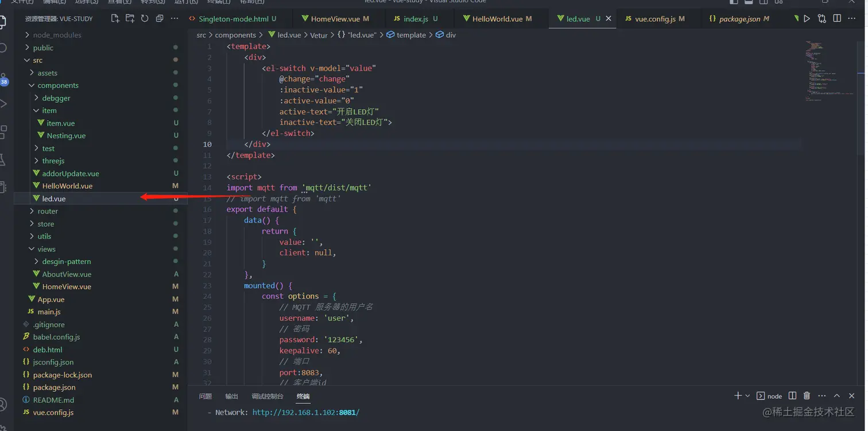Viewport: 868px width, 431px height.
Task: Click the new terminal plus icon
Action: (x=738, y=395)
